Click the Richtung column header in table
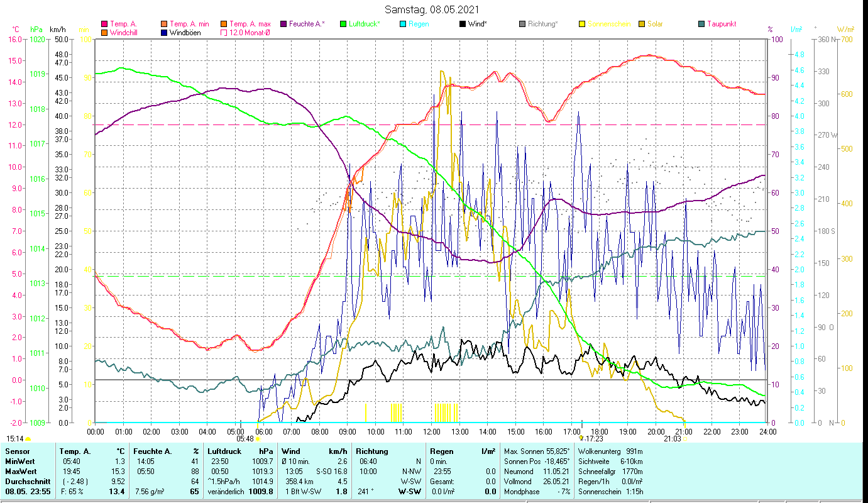The width and height of the screenshot is (868, 503). (x=372, y=451)
